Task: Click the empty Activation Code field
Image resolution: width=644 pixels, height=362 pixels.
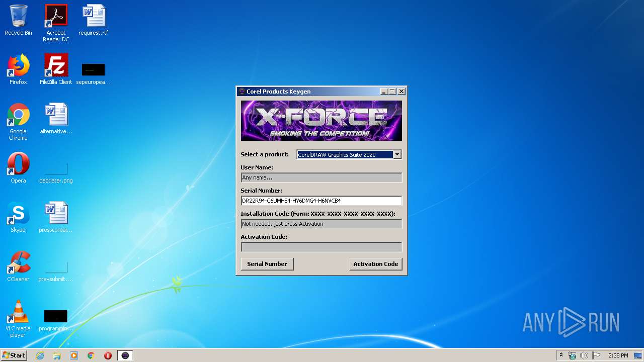Action: coord(321,247)
